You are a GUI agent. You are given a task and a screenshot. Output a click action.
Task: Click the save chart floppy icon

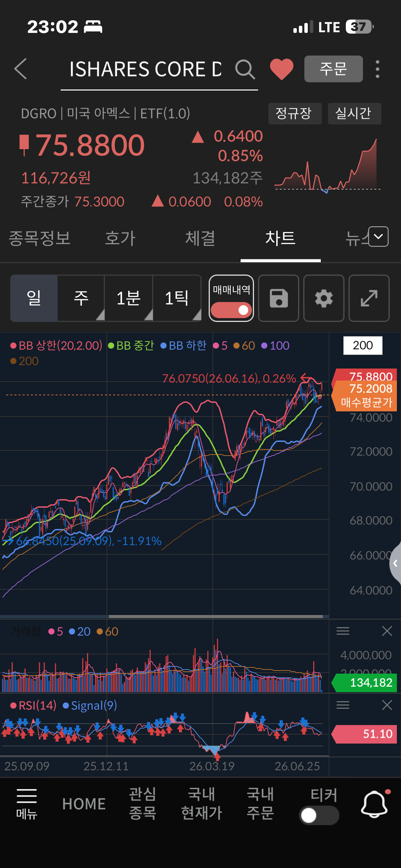[x=279, y=298]
